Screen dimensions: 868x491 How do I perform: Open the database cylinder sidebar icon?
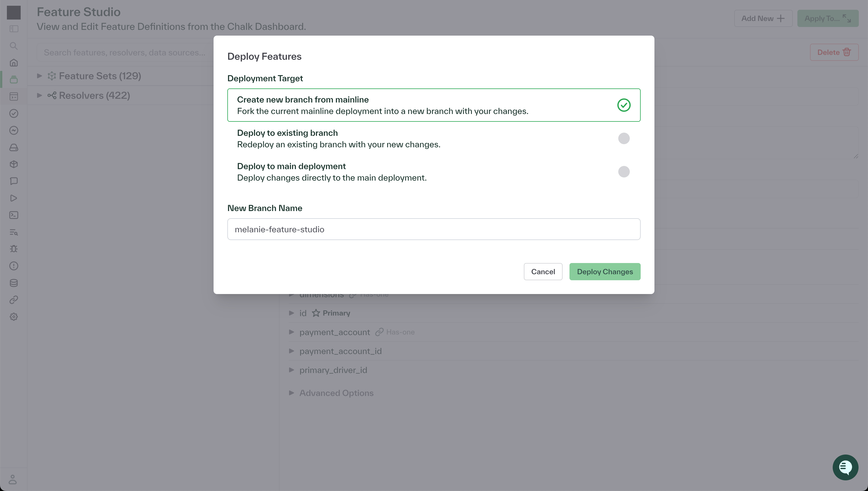click(14, 283)
